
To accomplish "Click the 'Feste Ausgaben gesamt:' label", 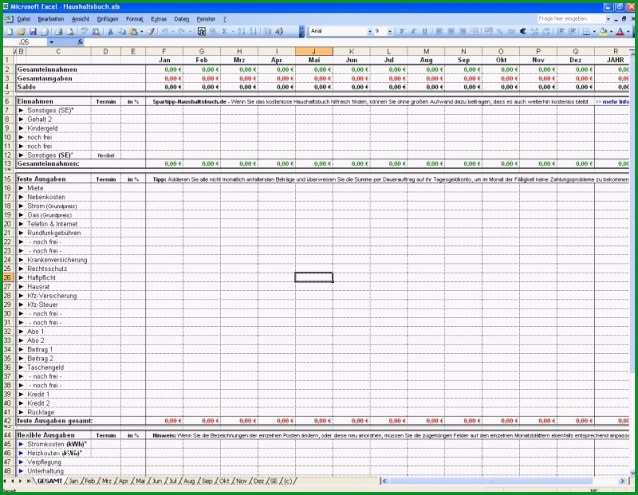I will point(55,421).
